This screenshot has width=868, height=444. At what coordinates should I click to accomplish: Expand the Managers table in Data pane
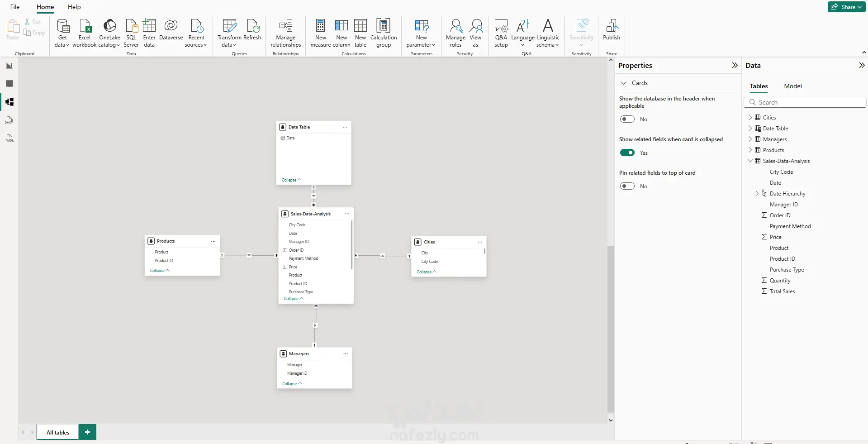pyautogui.click(x=750, y=139)
